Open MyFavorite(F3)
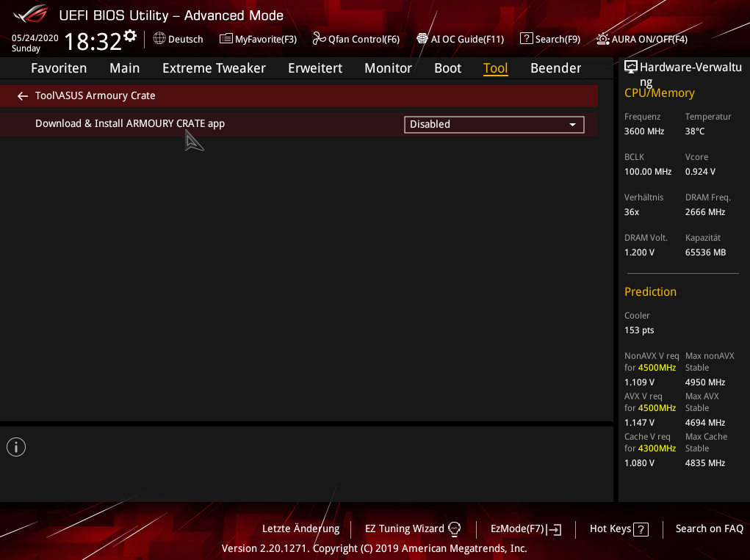 click(x=259, y=39)
